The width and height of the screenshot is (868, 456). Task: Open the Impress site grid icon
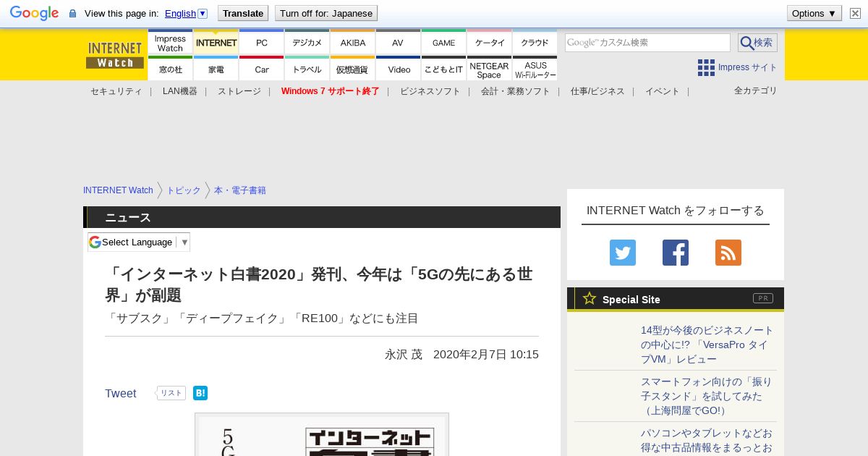tap(706, 67)
